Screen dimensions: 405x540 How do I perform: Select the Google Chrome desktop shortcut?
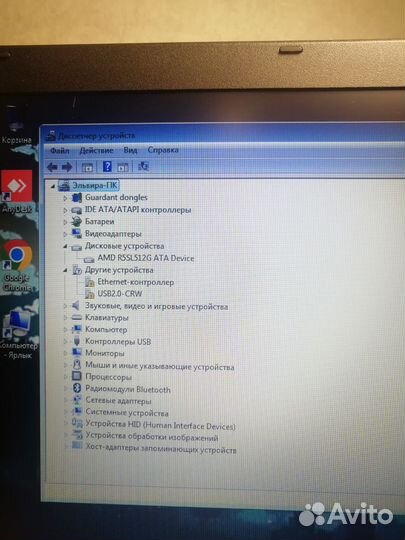tap(17, 266)
